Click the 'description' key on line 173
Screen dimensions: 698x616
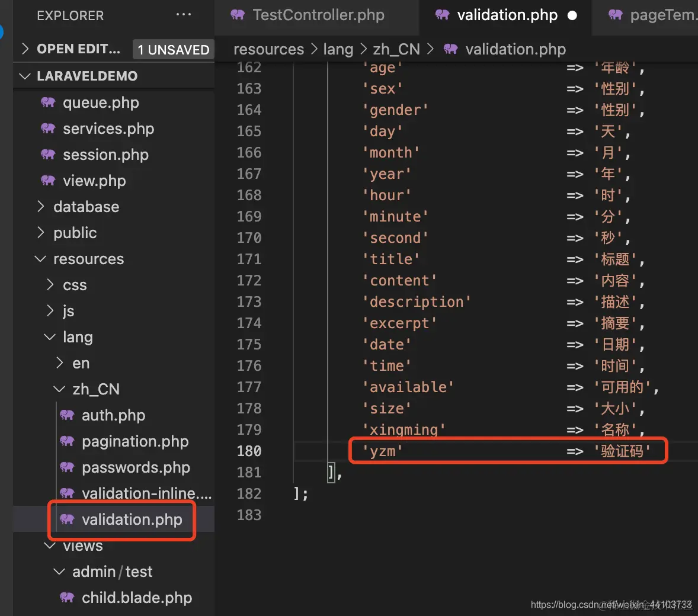click(416, 301)
